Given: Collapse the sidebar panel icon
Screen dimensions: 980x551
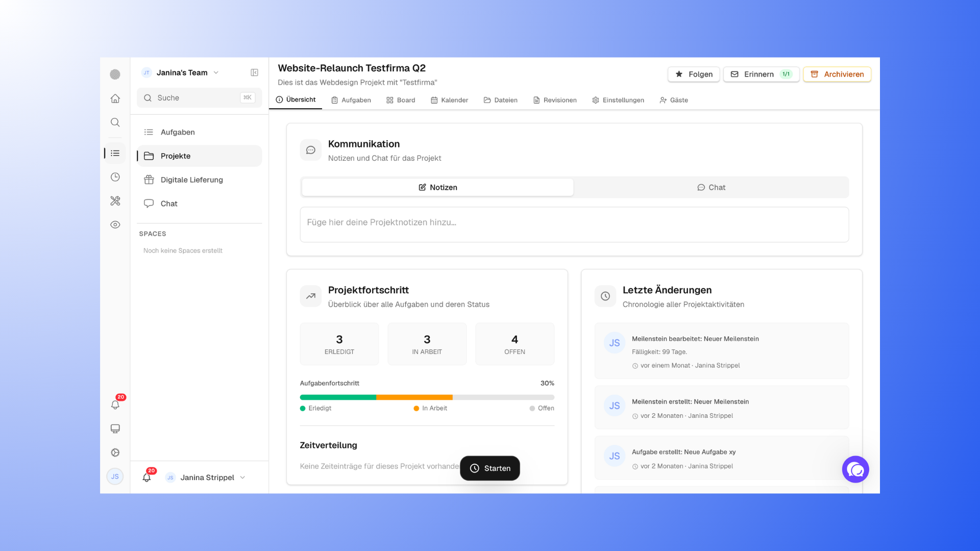Looking at the screenshot, I should (x=254, y=72).
